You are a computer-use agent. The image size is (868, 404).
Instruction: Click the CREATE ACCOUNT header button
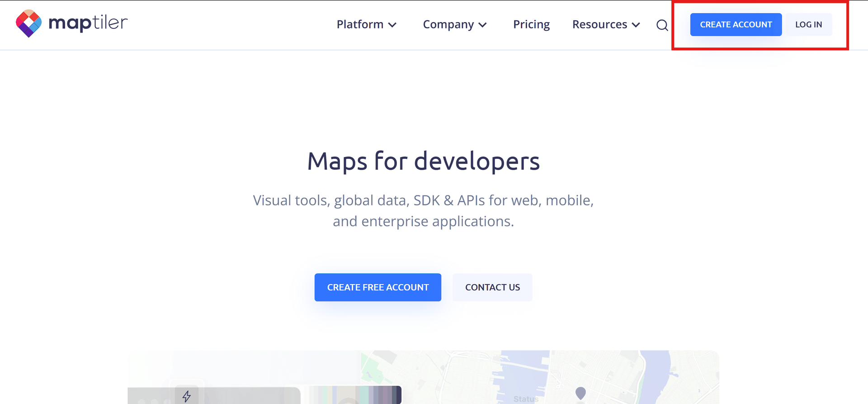tap(736, 24)
